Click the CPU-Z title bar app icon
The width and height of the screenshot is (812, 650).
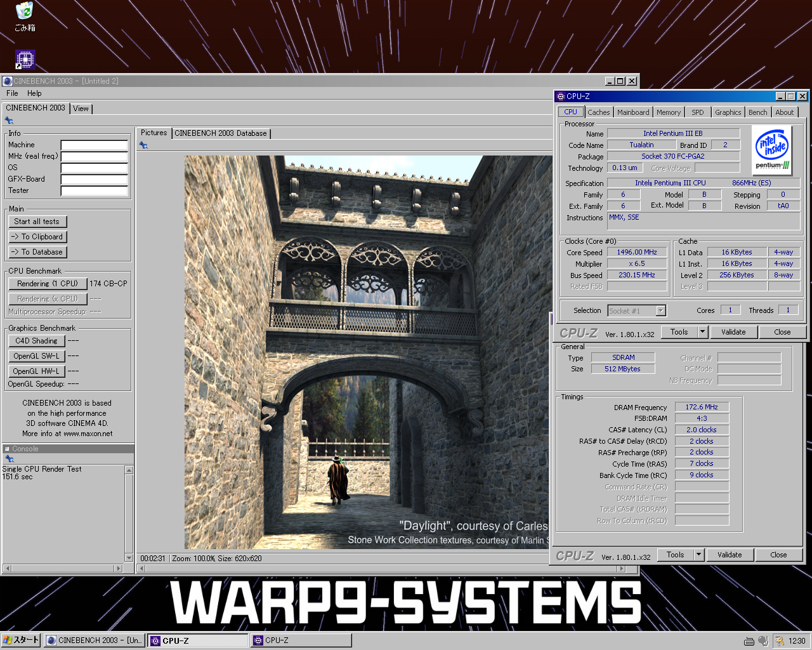pyautogui.click(x=560, y=96)
